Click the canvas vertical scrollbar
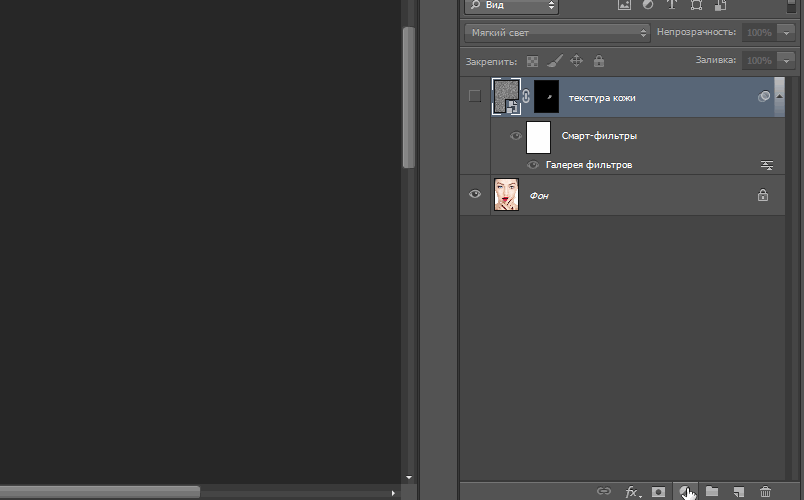 click(x=408, y=100)
